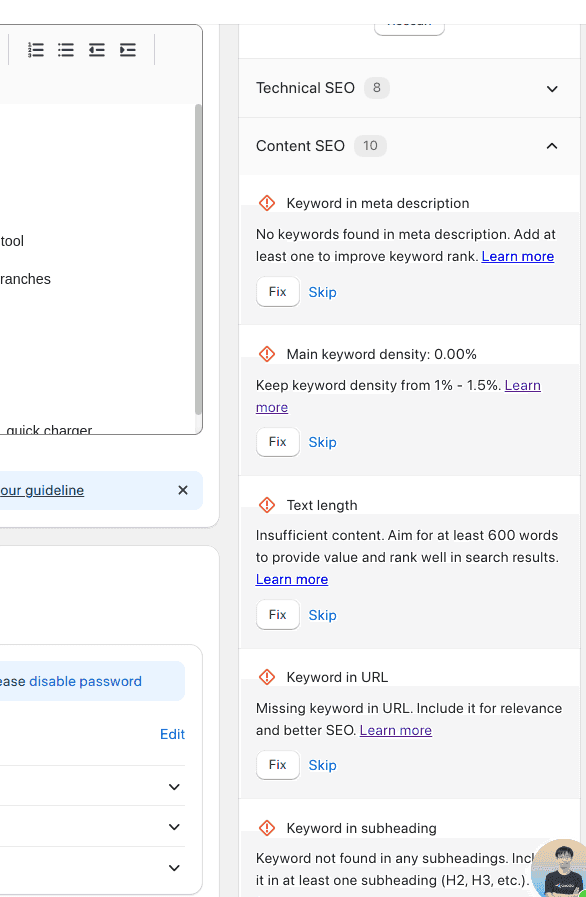Increase indent with indent icon
This screenshot has height=897, width=586.
pyautogui.click(x=128, y=50)
